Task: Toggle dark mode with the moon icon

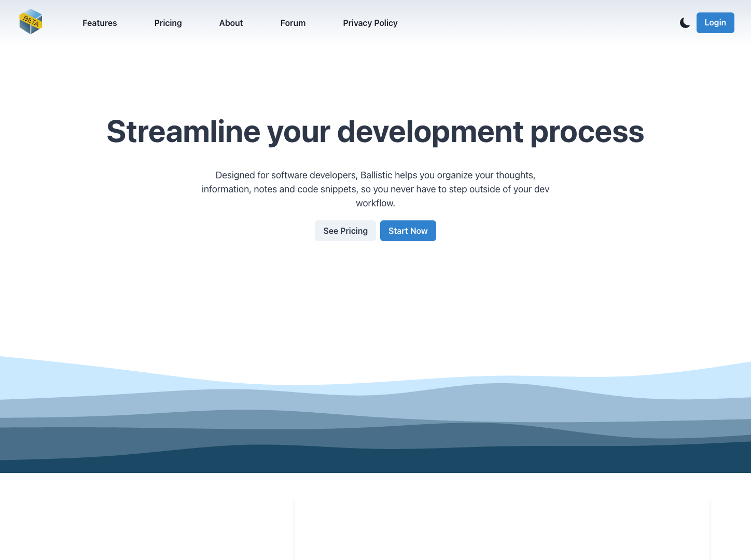Action: (x=685, y=23)
